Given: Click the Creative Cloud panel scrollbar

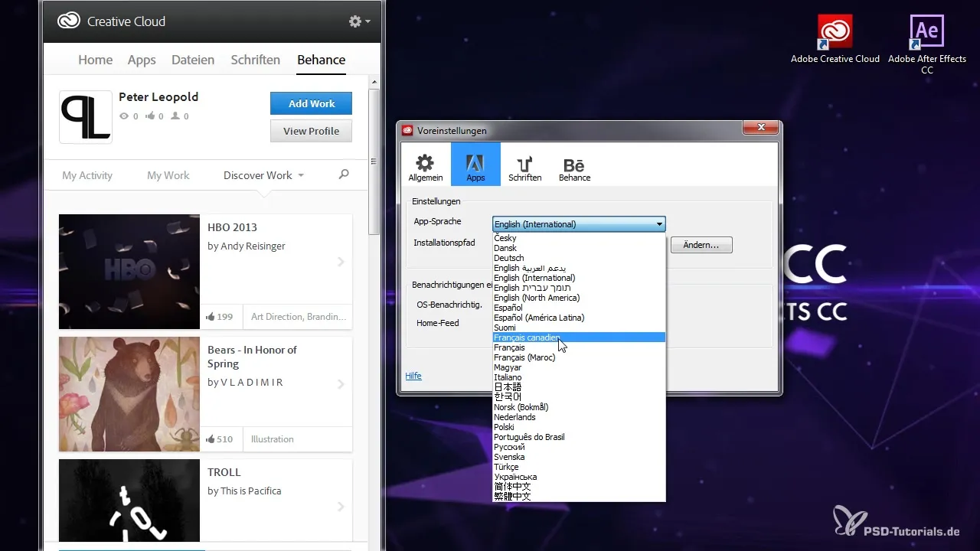Looking at the screenshot, I should (374, 161).
